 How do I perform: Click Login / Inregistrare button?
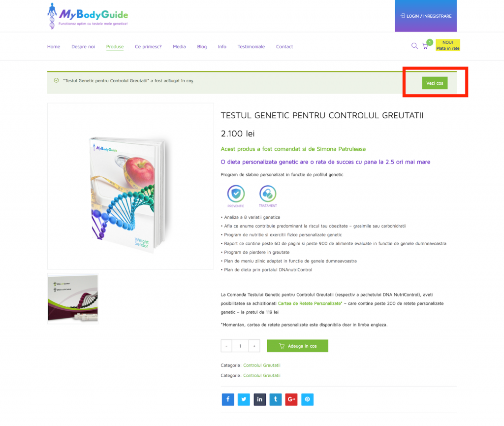pos(426,16)
